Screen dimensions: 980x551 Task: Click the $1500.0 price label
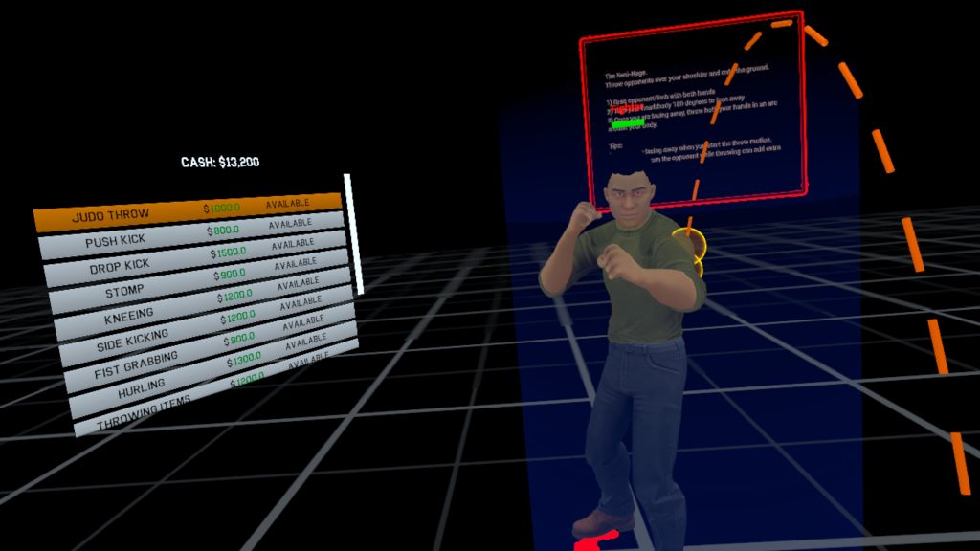tap(229, 253)
